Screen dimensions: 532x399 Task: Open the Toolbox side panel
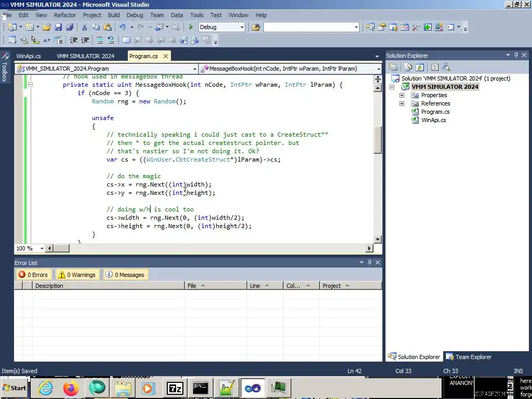pos(5,67)
